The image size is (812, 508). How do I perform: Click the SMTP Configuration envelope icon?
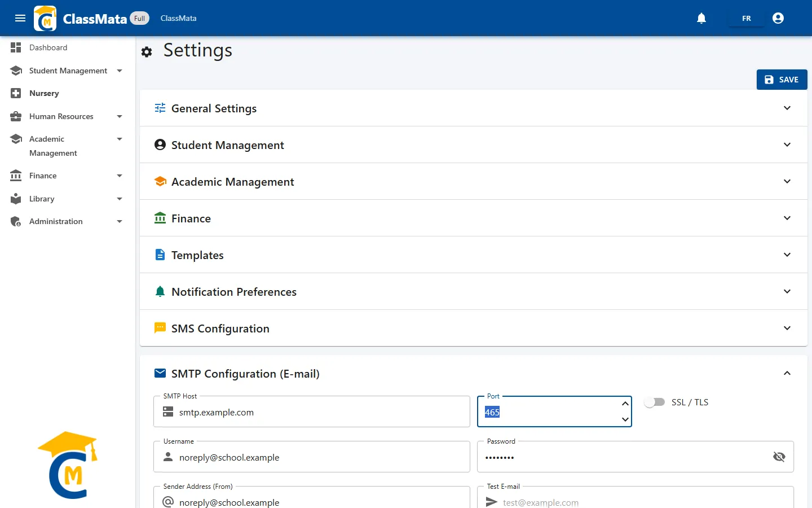point(160,373)
